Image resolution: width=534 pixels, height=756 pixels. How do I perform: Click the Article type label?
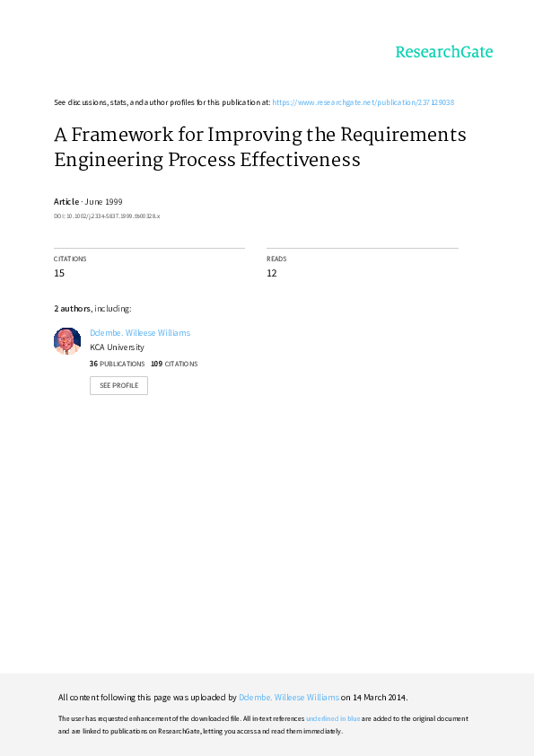tap(66, 201)
